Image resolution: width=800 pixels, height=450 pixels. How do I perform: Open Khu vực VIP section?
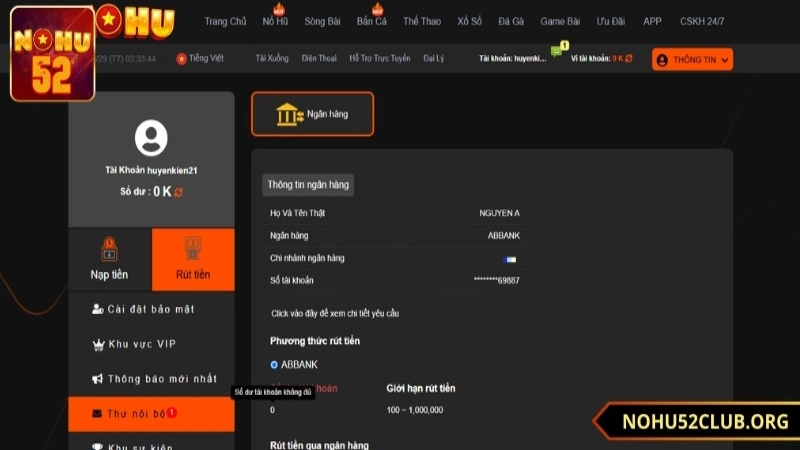(140, 344)
